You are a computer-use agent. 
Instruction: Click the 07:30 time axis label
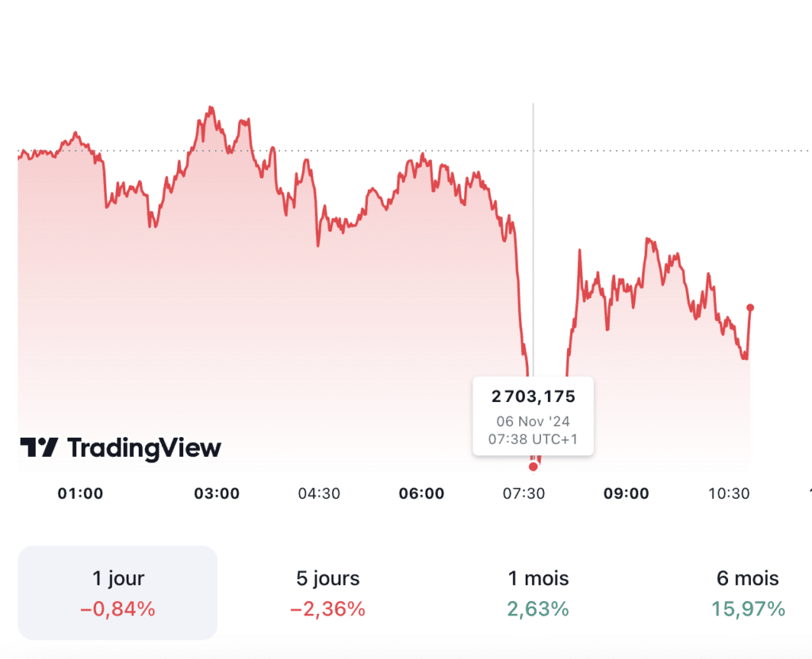pos(523,493)
